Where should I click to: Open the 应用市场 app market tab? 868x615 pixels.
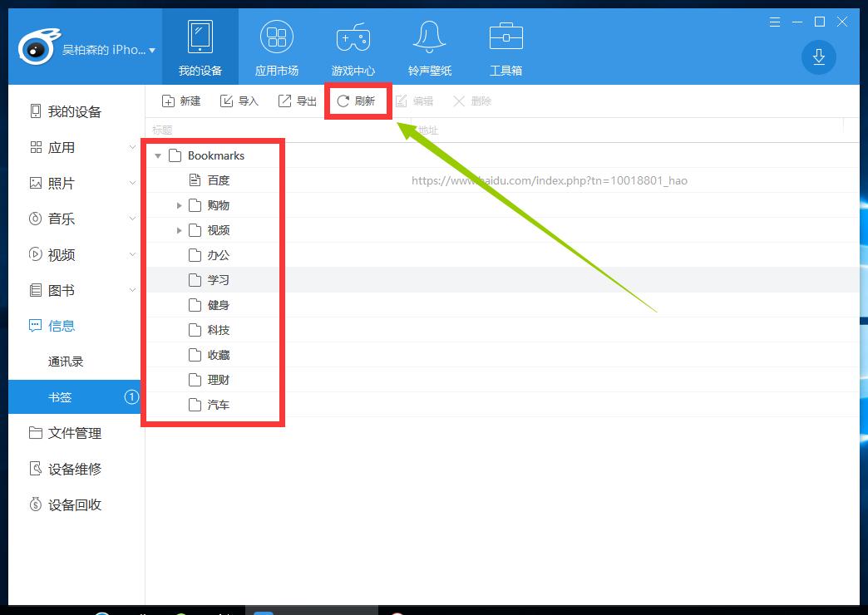pyautogui.click(x=276, y=47)
